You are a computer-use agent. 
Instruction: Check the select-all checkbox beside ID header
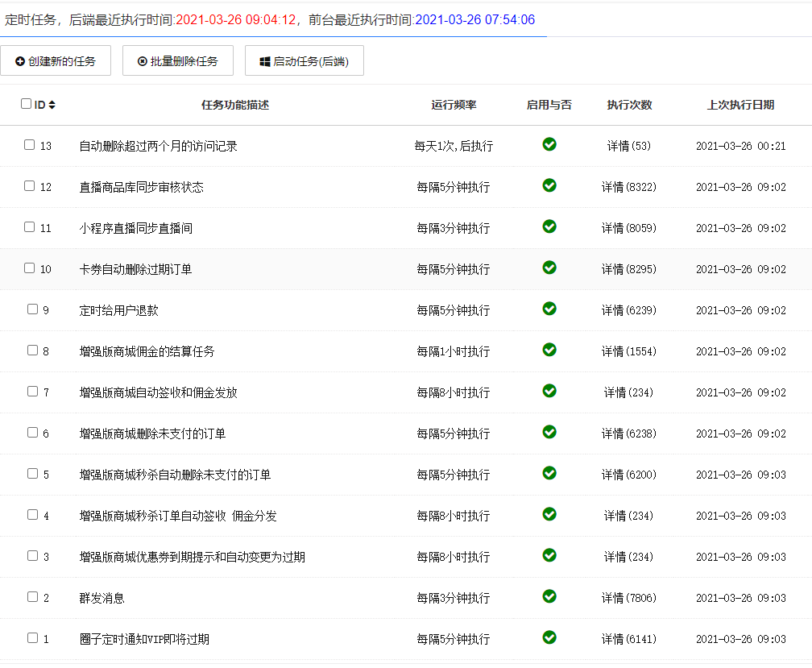click(x=26, y=104)
